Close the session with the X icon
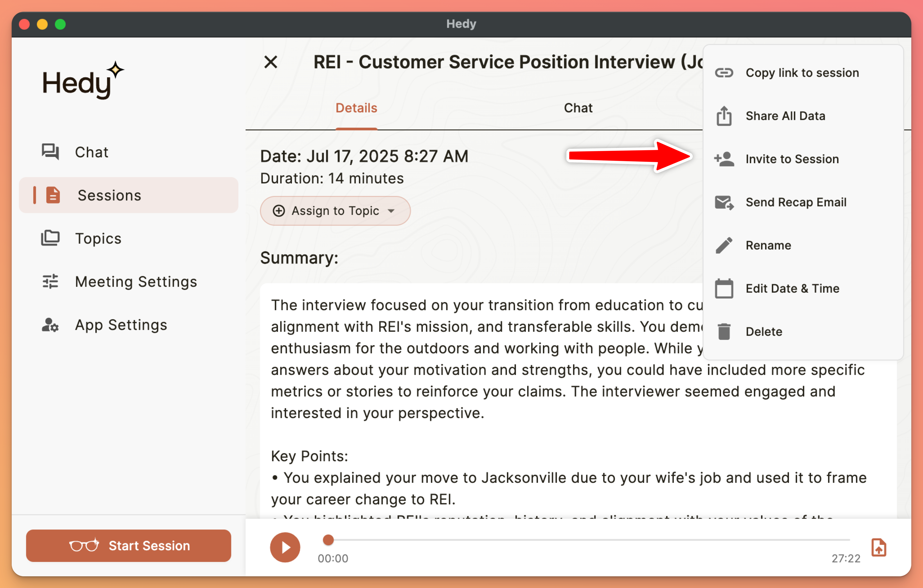The width and height of the screenshot is (923, 588). 271,62
